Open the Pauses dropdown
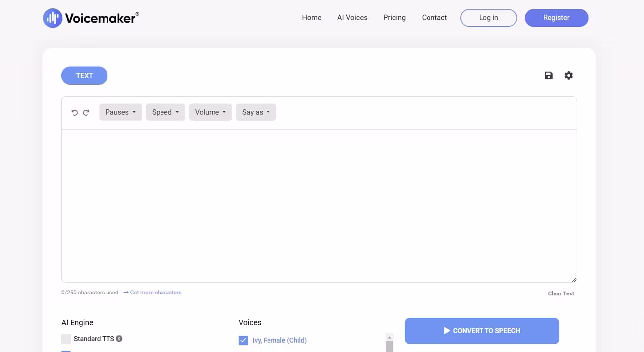Viewport: 644px width, 352px height. [120, 112]
